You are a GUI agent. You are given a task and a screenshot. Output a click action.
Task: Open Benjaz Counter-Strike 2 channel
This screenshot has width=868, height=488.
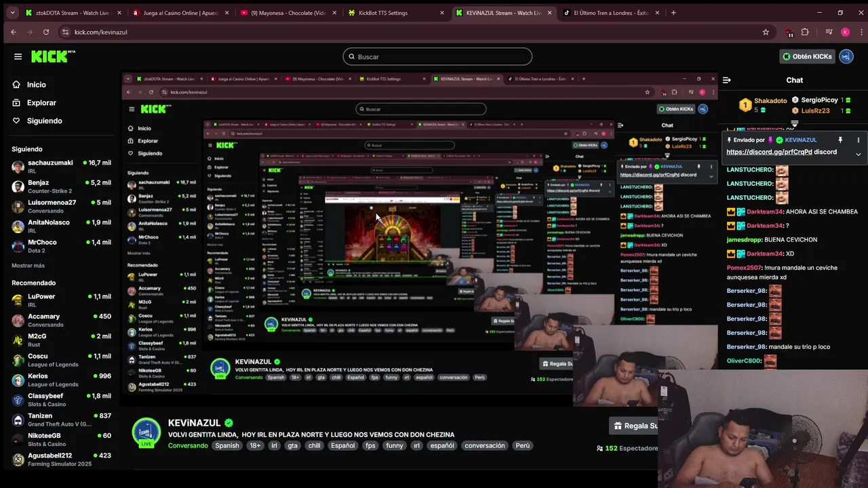point(61,186)
